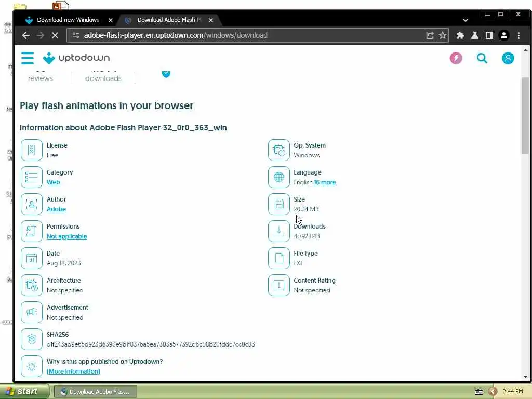
Task: Click the Uptodown logo
Action: point(76,58)
